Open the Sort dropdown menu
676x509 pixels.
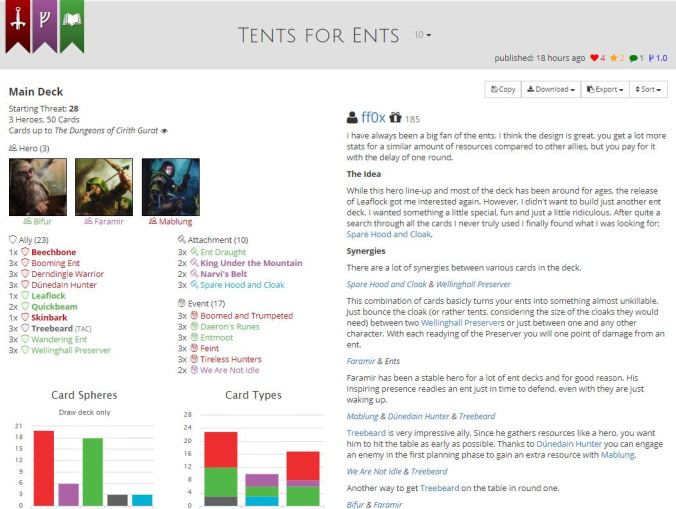tap(648, 89)
